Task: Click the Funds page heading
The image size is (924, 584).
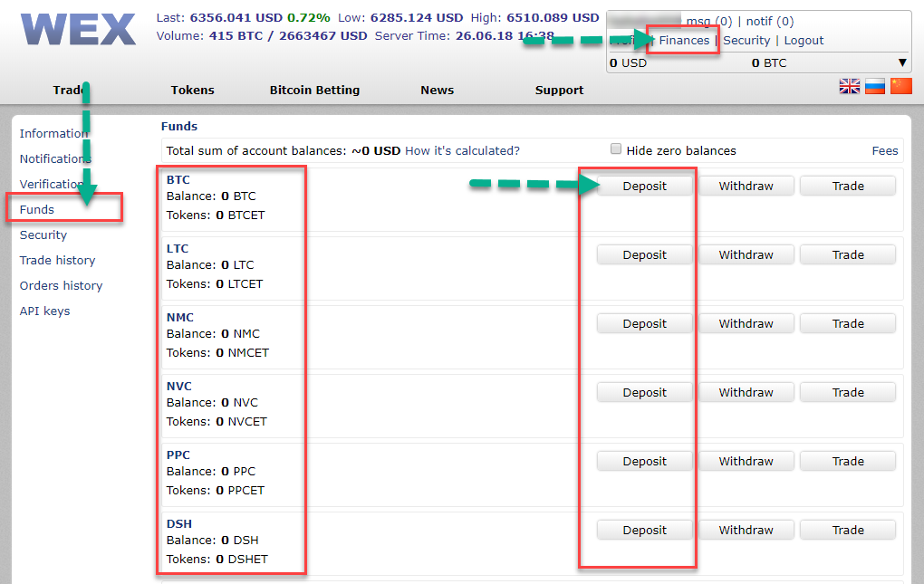Action: tap(179, 126)
